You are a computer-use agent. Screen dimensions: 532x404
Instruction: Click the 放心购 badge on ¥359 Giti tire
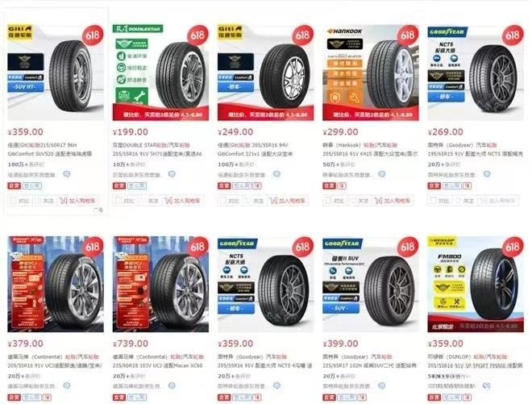(x=32, y=185)
